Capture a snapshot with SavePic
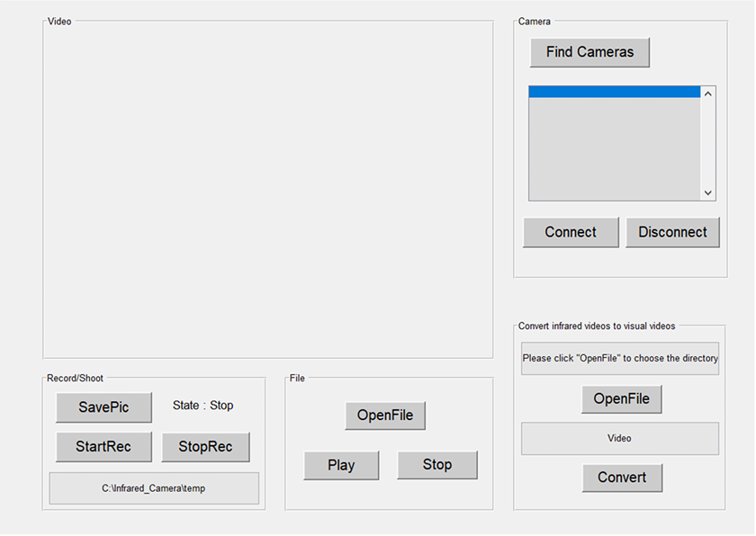Screen dimensions: 756x536 pos(103,407)
